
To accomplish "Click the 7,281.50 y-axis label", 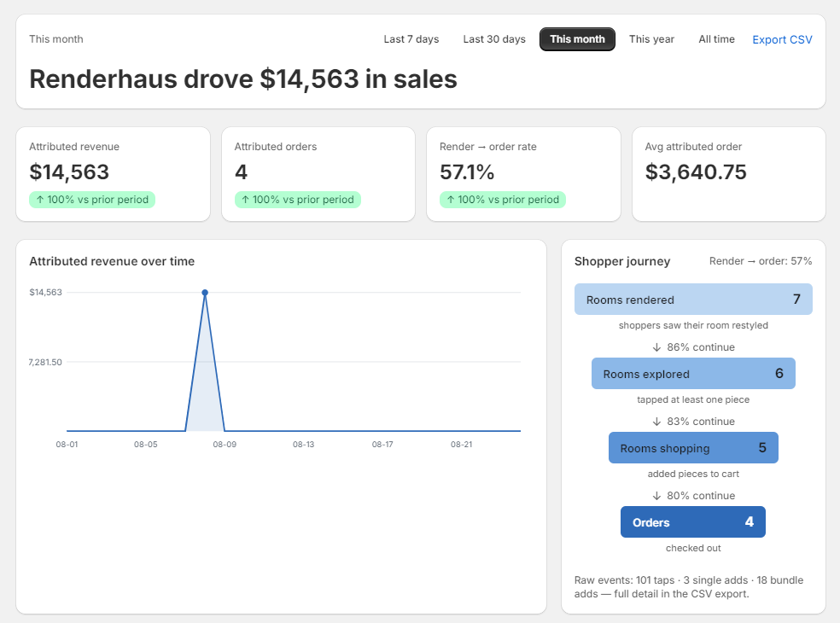I will coord(45,362).
